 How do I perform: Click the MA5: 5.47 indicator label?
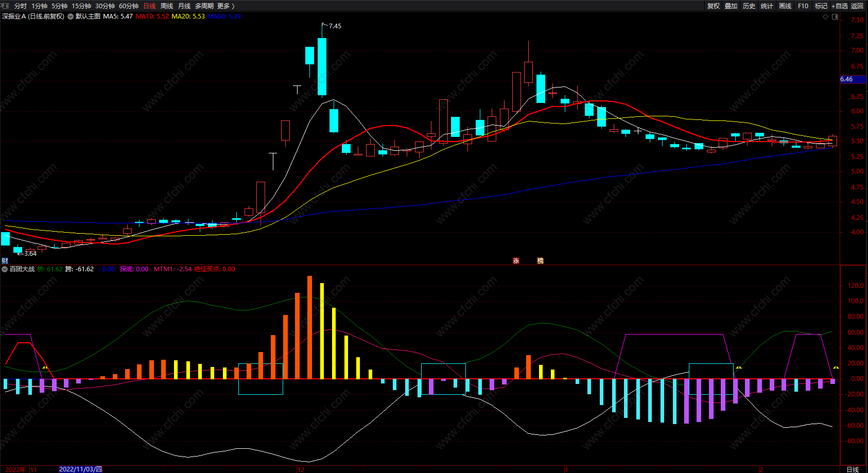[118, 16]
